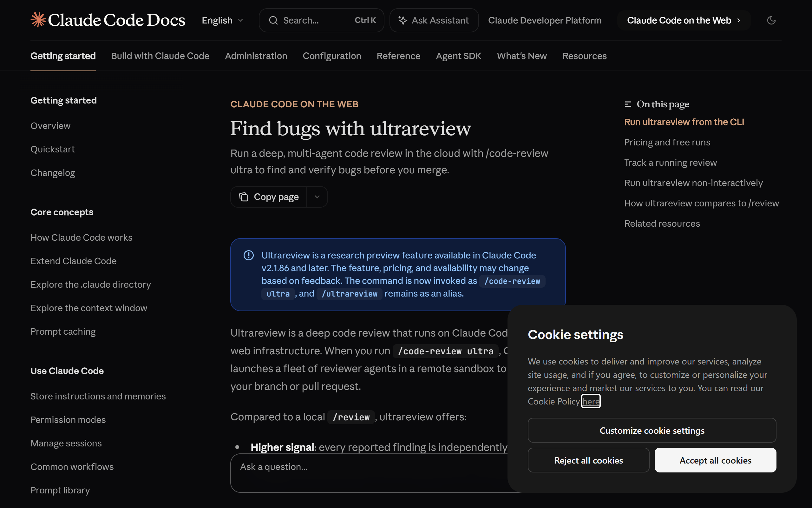This screenshot has height=508, width=812.
Task: Open Ask Assistant sparkle button
Action: tap(434, 20)
